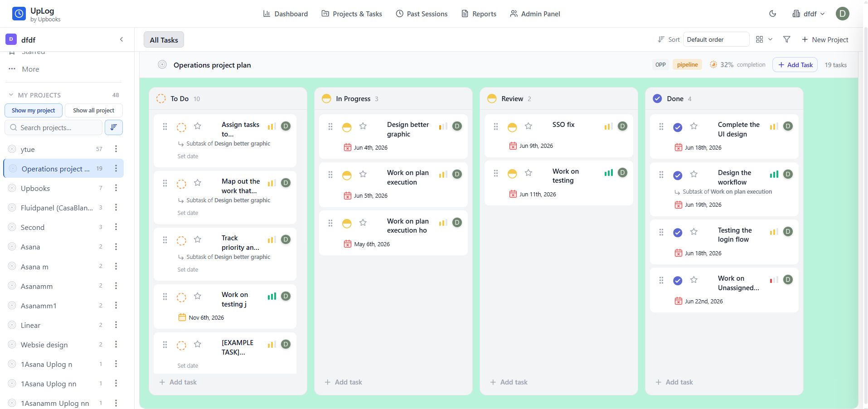The height and width of the screenshot is (409, 868).
Task: Click Add Task button in project header
Action: (x=795, y=65)
